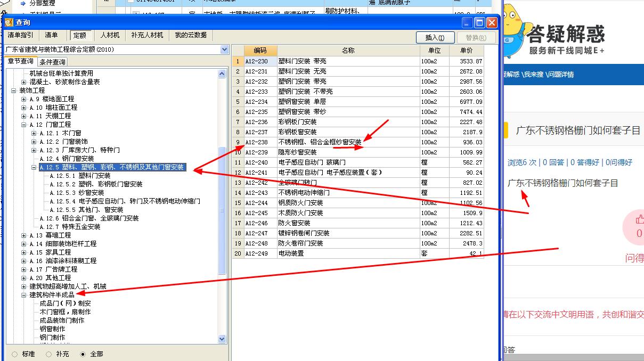Expand the A.9 楼地面工程 node
Viewport: 644px width, 361px height.
click(x=23, y=99)
